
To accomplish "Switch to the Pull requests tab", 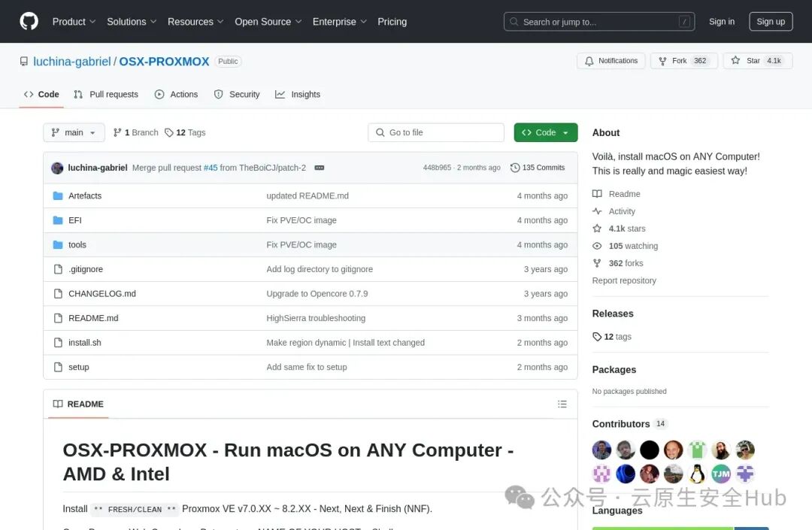I will click(x=106, y=94).
